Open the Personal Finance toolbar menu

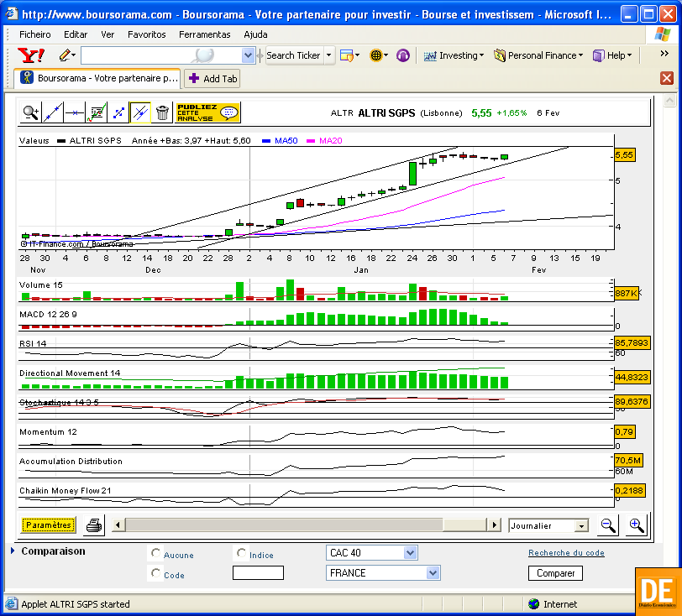click(x=538, y=55)
